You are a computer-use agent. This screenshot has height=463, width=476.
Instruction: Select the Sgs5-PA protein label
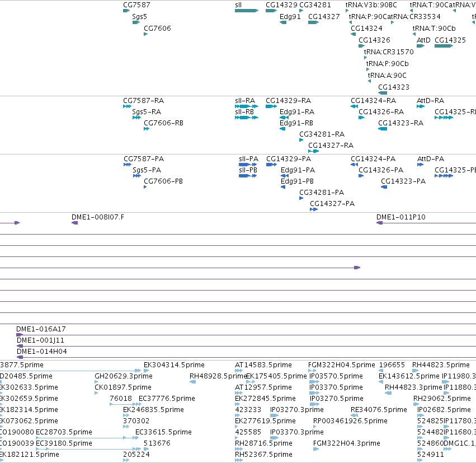tap(147, 170)
